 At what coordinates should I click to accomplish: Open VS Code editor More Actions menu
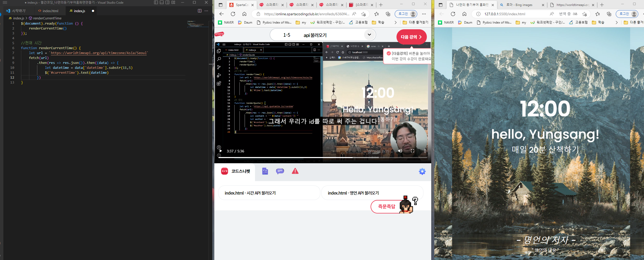[x=206, y=11]
